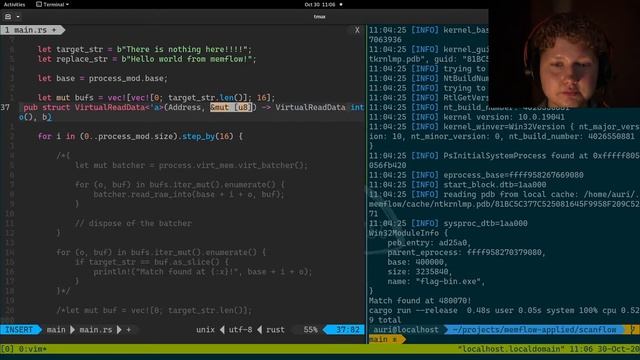Image resolution: width=640 pixels, height=360 pixels.
Task: Click the 'sysproc_dtb=1aa000' log line
Action: point(448,223)
